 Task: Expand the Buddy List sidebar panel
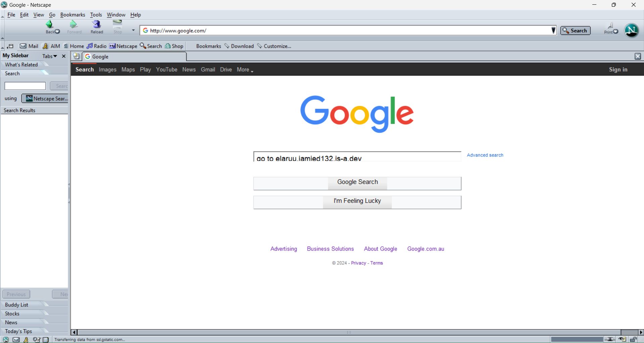(35, 305)
